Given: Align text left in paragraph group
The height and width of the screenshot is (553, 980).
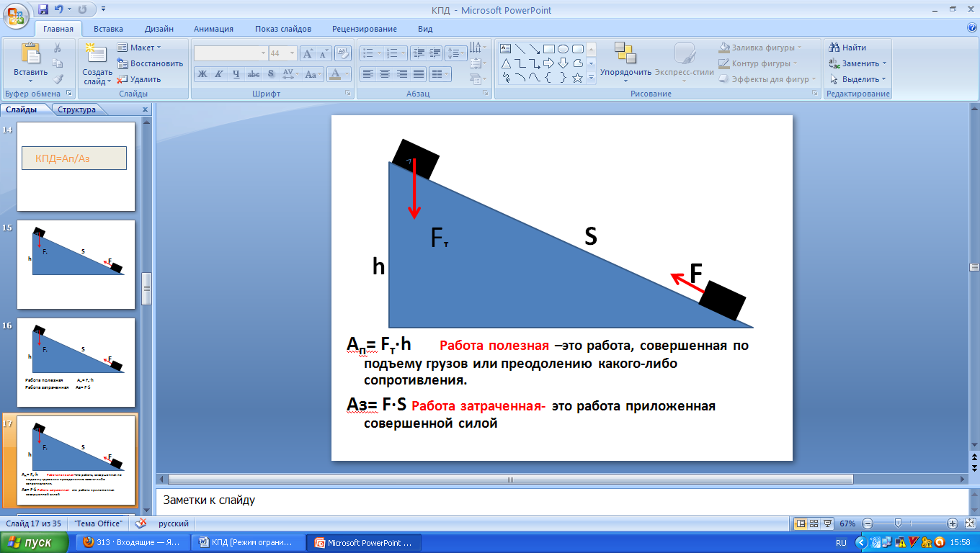Looking at the screenshot, I should pos(368,73).
